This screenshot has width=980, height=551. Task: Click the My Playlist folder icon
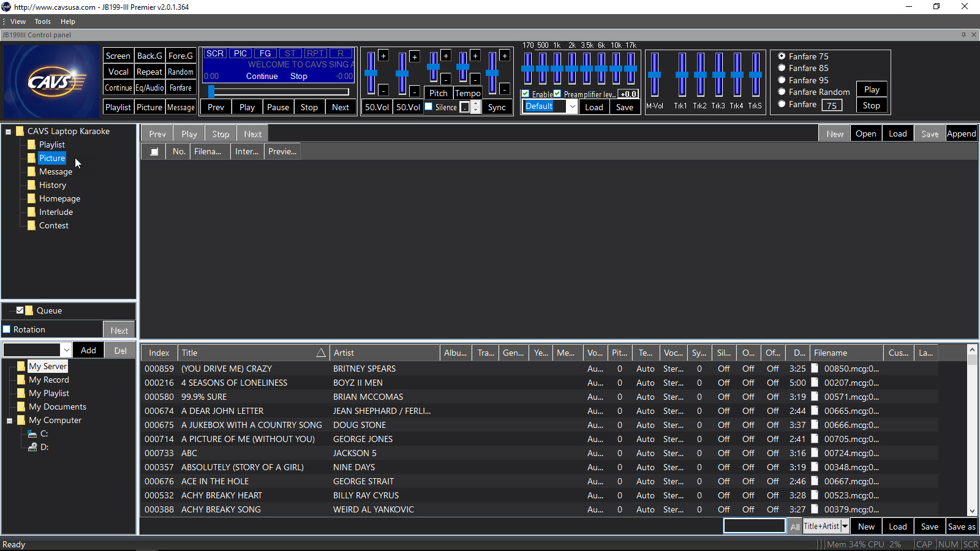(x=21, y=393)
